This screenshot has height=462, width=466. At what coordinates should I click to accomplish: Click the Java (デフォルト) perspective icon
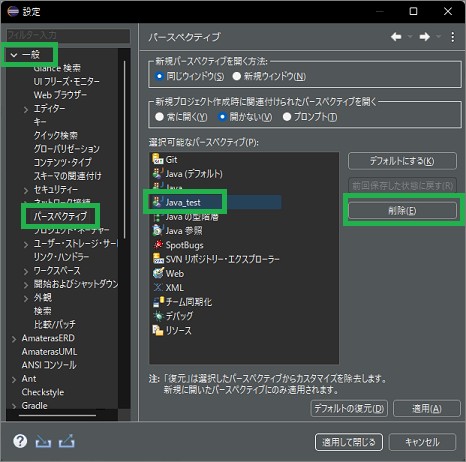coord(157,174)
